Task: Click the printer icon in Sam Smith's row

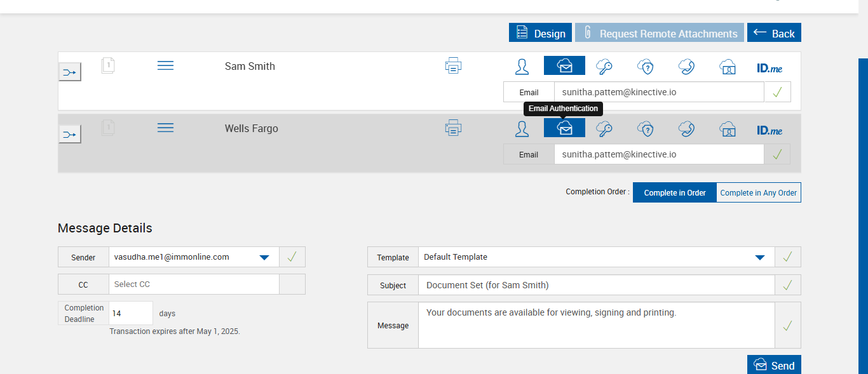Action: 453,65
